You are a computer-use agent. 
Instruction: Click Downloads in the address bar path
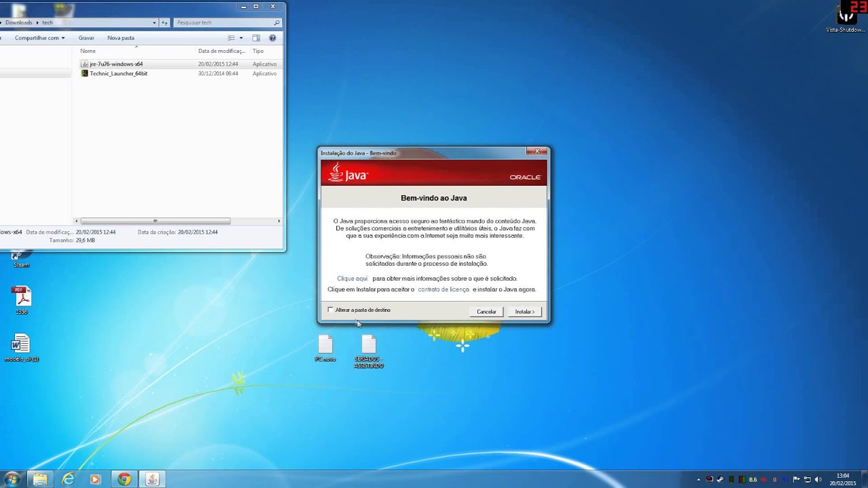pos(18,22)
